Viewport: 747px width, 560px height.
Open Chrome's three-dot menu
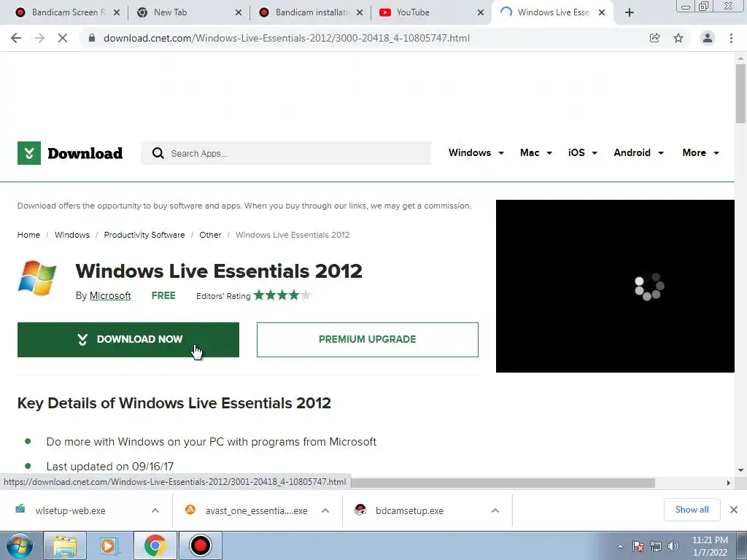tap(731, 38)
